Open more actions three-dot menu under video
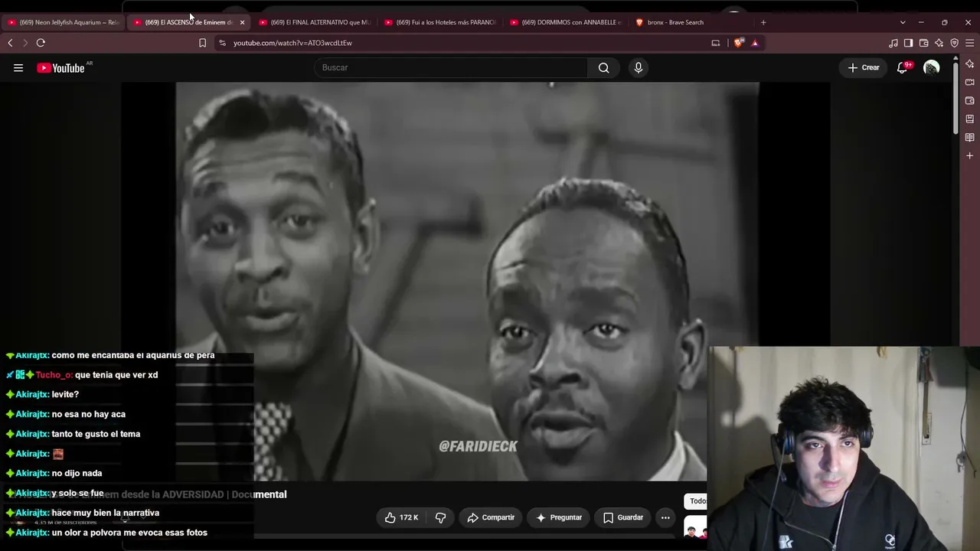The image size is (980, 551). (x=665, y=518)
